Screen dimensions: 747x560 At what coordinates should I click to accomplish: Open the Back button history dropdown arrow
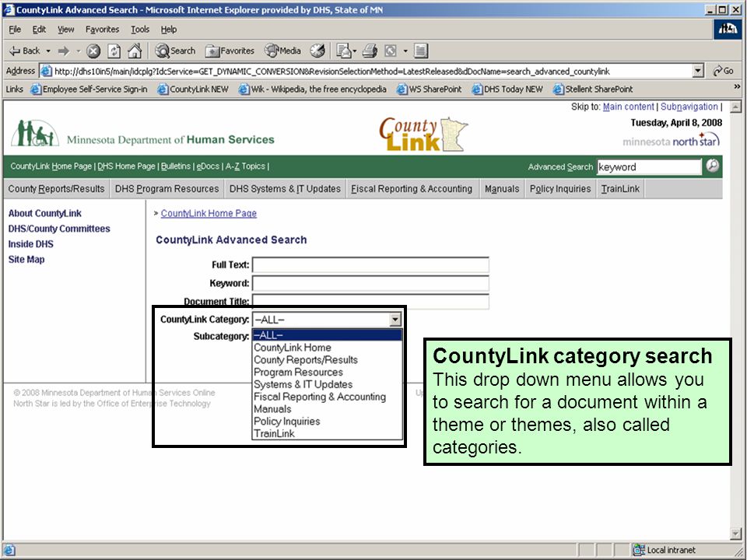pyautogui.click(x=48, y=51)
